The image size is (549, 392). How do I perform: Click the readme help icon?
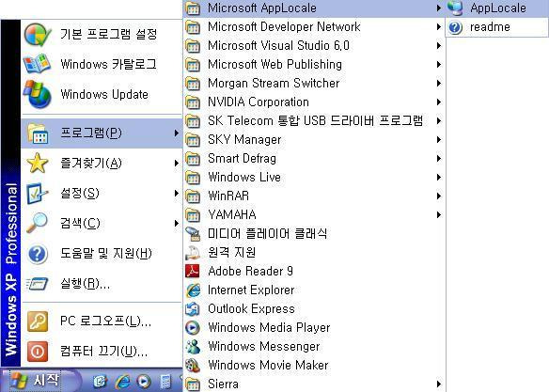point(455,27)
